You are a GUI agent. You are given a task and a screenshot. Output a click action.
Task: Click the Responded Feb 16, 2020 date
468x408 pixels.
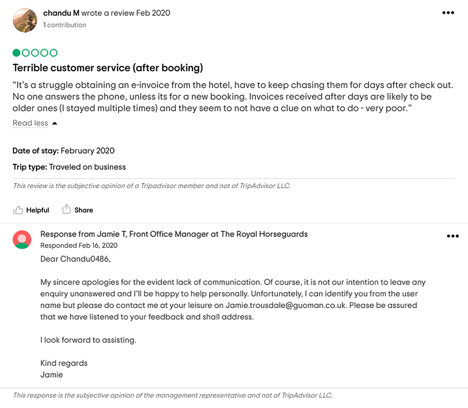tap(79, 245)
